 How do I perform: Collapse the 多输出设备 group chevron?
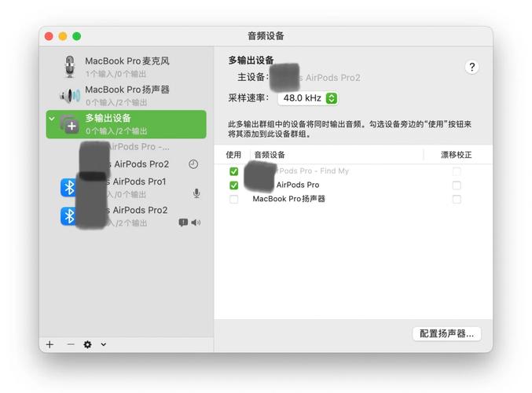click(52, 119)
